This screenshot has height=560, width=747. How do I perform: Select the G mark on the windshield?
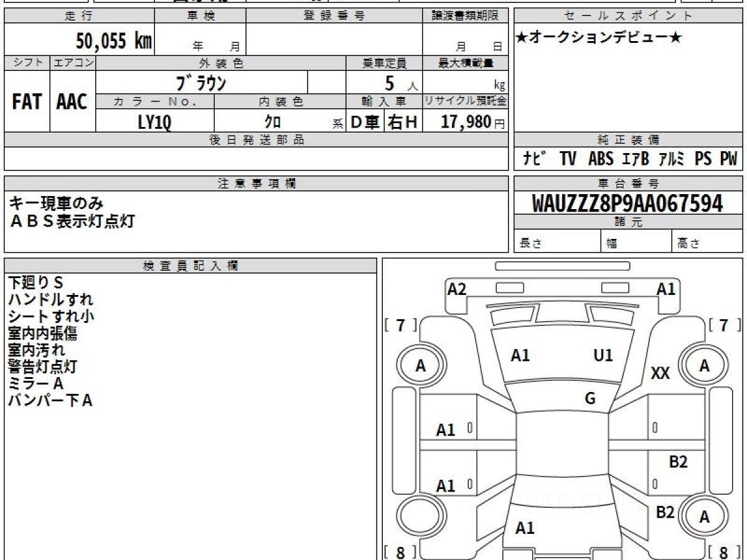(x=590, y=399)
